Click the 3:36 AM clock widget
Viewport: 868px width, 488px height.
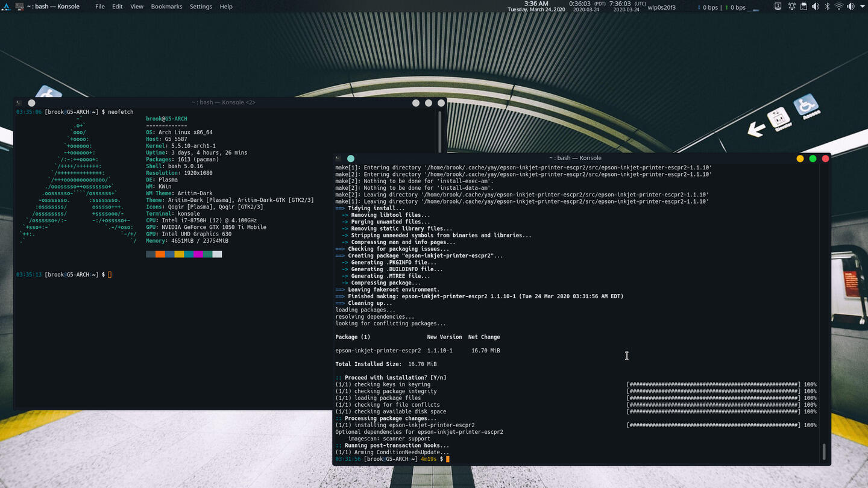point(536,6)
